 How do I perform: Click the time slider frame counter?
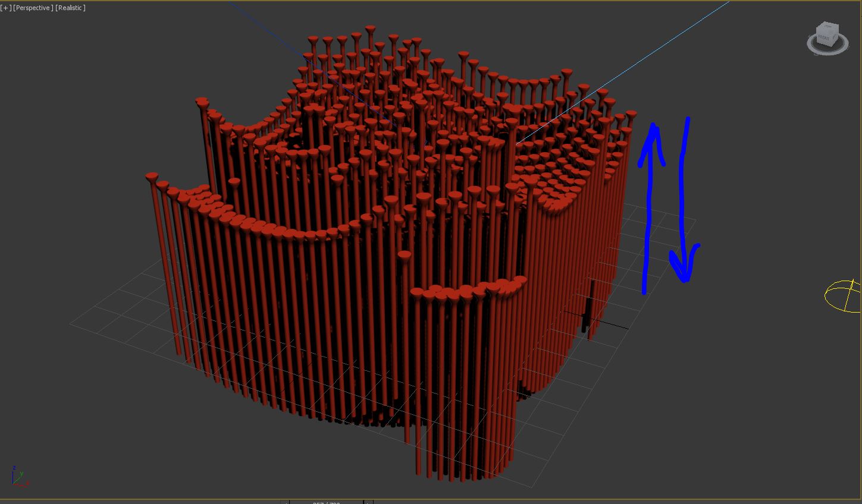[x=326, y=502]
